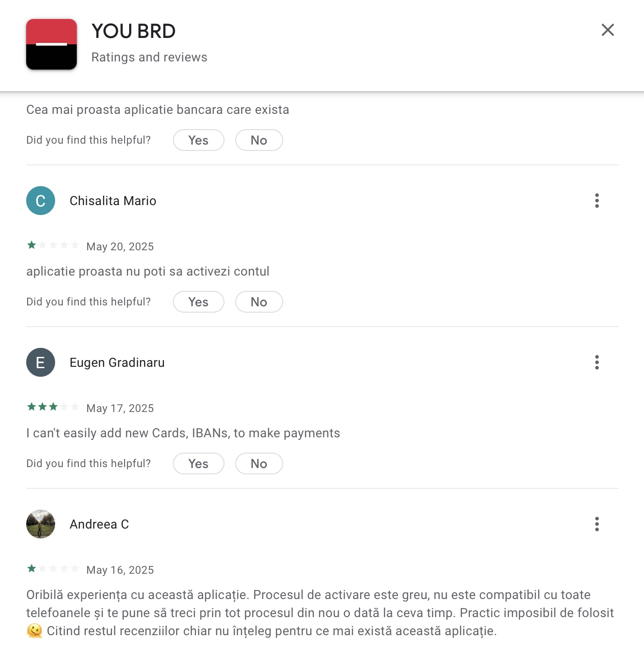644x646 pixels.
Task: Click the Chisalita Mario reviewer name
Action: point(113,201)
